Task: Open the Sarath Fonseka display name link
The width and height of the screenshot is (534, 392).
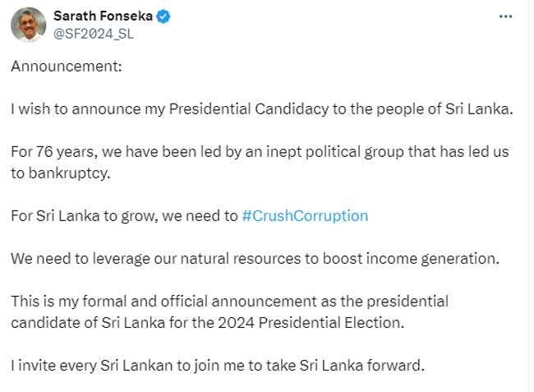Action: (x=104, y=16)
